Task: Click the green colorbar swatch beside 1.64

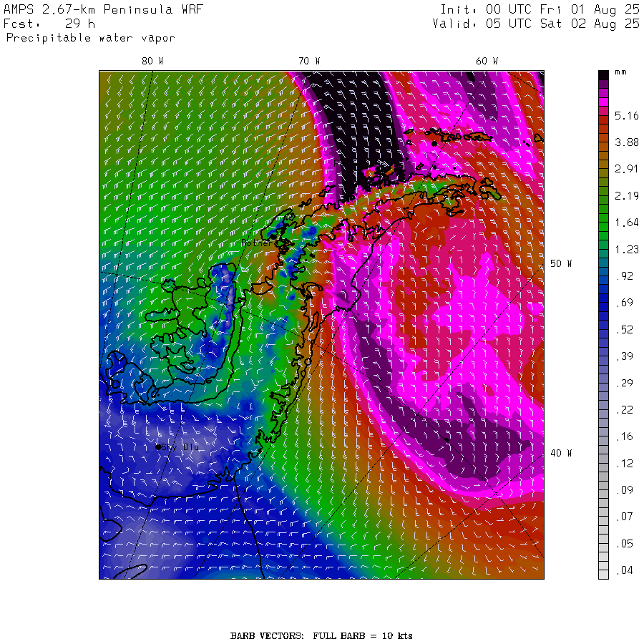Action: coord(603,227)
